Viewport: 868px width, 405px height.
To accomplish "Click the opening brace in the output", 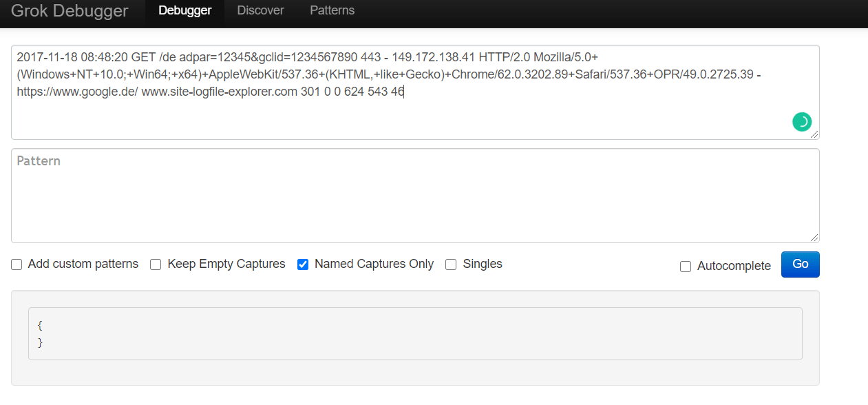I will (x=41, y=324).
